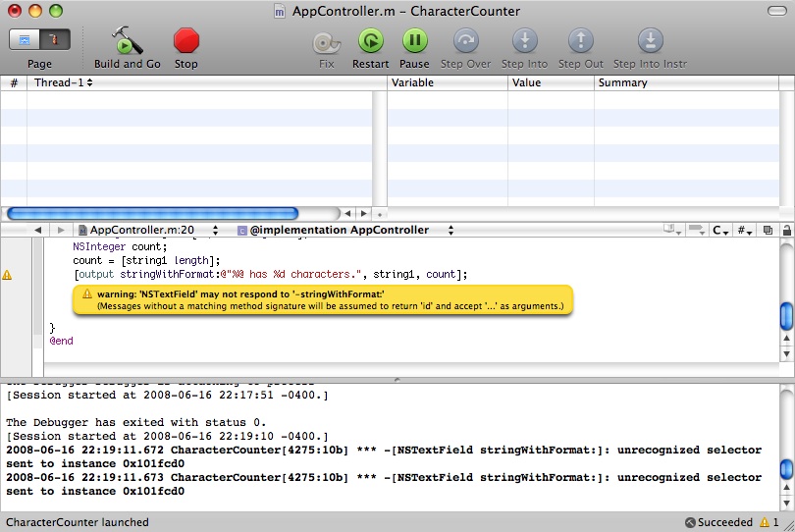Click the 'Session started at 22:17:51' console line

pyautogui.click(x=167, y=395)
